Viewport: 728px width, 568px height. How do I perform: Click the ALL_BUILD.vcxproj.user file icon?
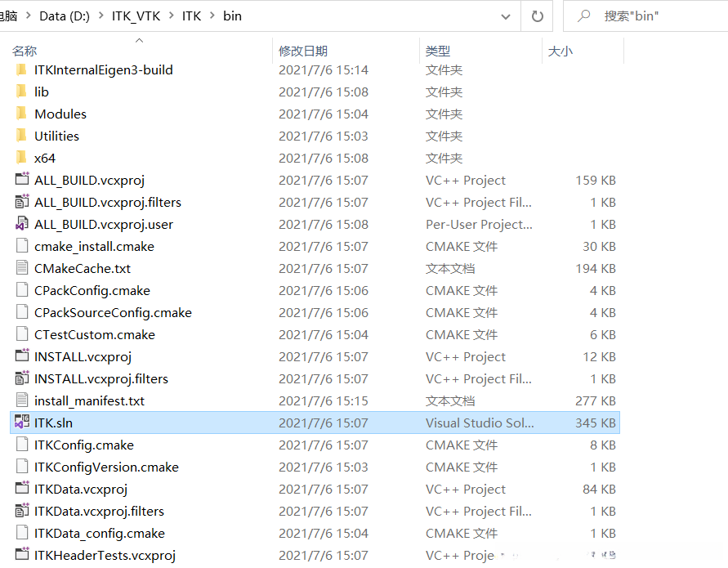click(x=22, y=224)
